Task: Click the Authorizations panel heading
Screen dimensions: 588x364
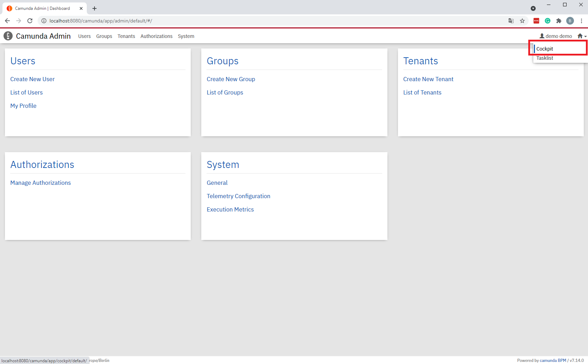Action: click(42, 164)
